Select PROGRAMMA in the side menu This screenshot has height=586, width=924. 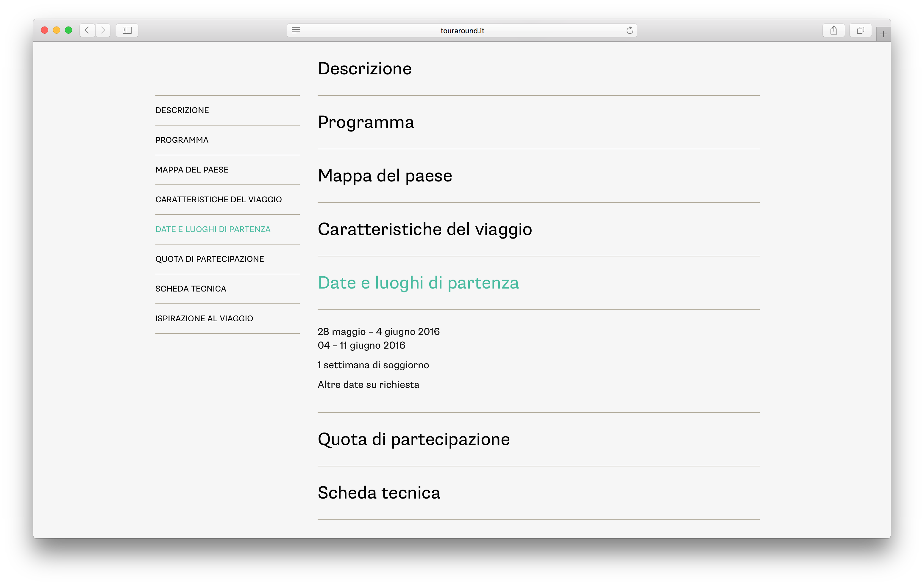click(x=182, y=140)
